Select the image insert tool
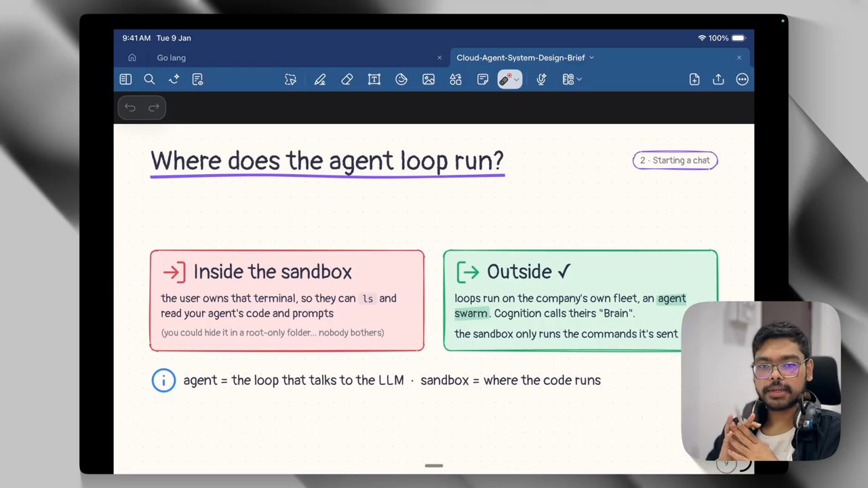Screen dimensions: 868x488 (429, 79)
